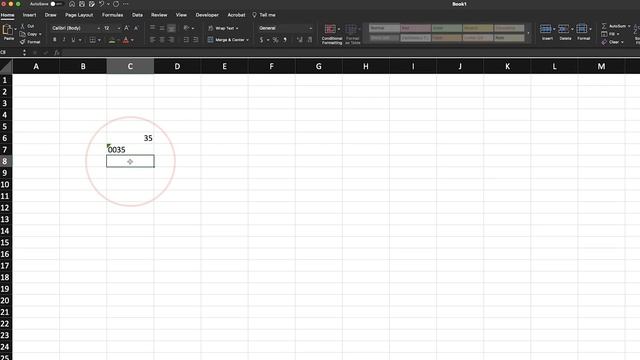Apply currency dollar format
640x360 pixels.
(x=261, y=40)
